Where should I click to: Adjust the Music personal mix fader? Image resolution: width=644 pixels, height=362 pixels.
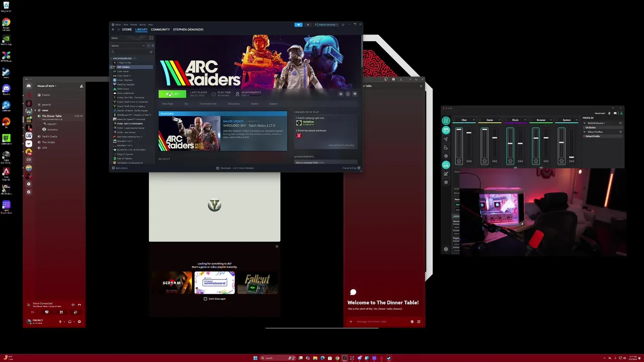[x=510, y=143]
